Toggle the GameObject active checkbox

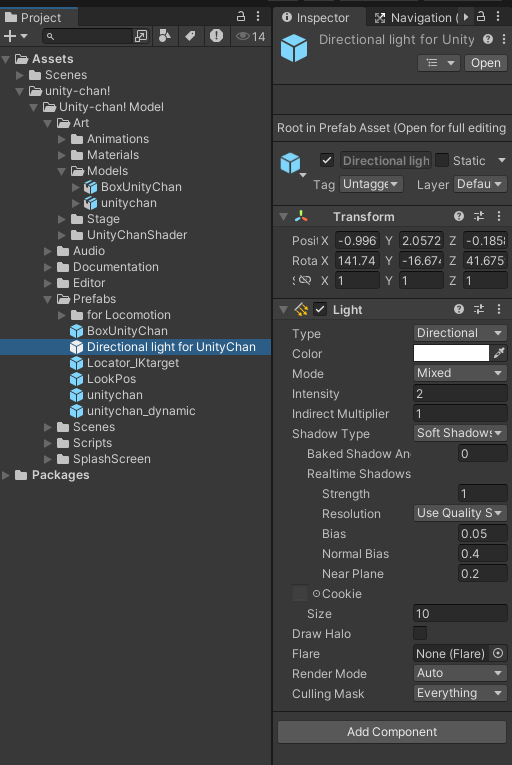[x=327, y=160]
